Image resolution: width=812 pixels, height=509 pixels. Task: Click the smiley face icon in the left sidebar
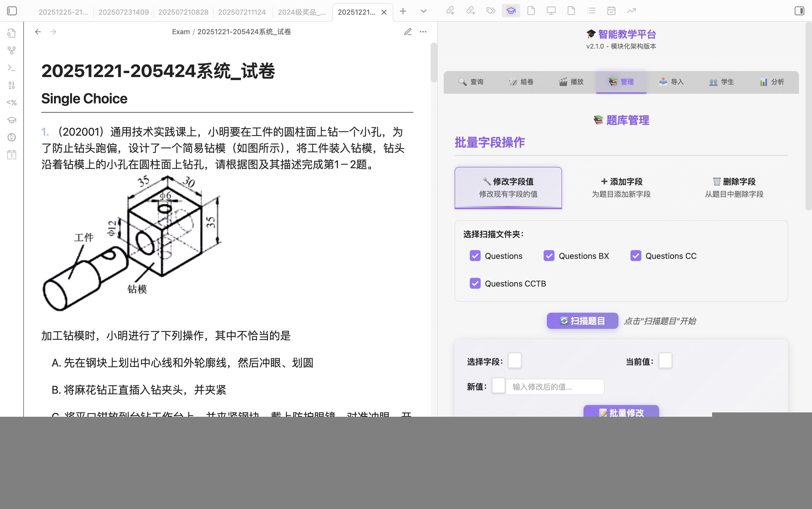pyautogui.click(x=11, y=137)
